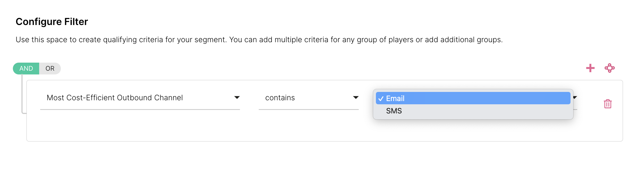Click the value dropdown arrow behind the option list

point(575,97)
